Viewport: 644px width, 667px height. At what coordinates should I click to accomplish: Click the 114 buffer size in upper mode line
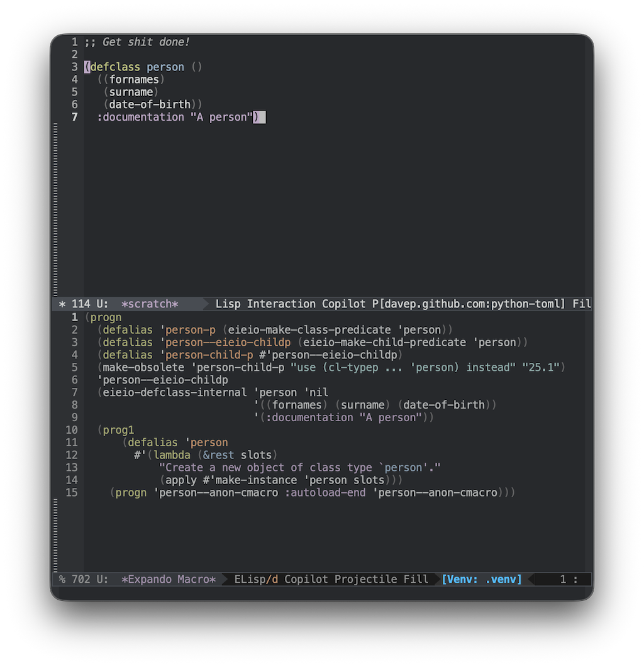[80, 304]
